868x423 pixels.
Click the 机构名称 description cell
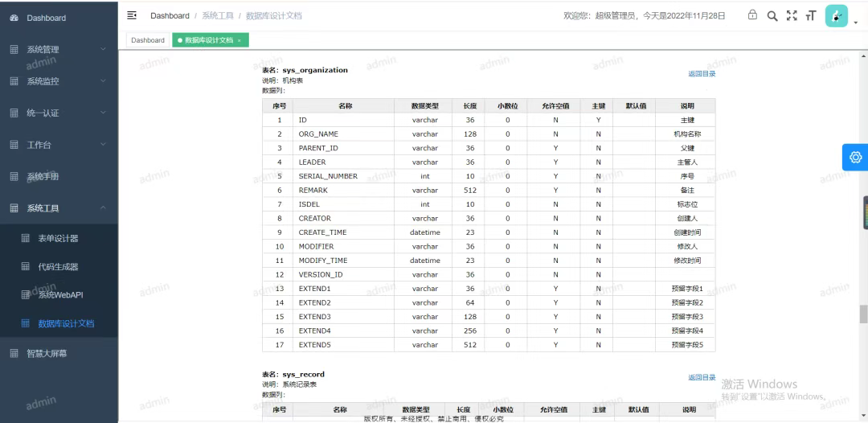pos(686,134)
